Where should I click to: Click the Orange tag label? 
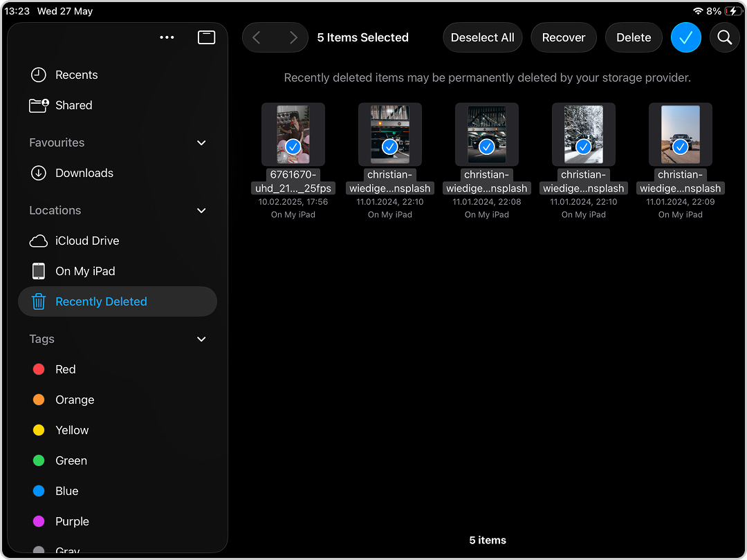pyautogui.click(x=75, y=400)
